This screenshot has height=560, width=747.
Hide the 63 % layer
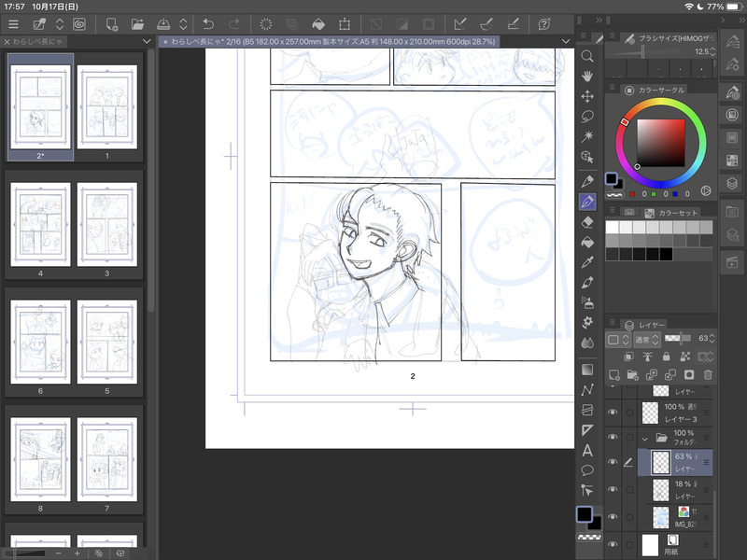pyautogui.click(x=613, y=462)
